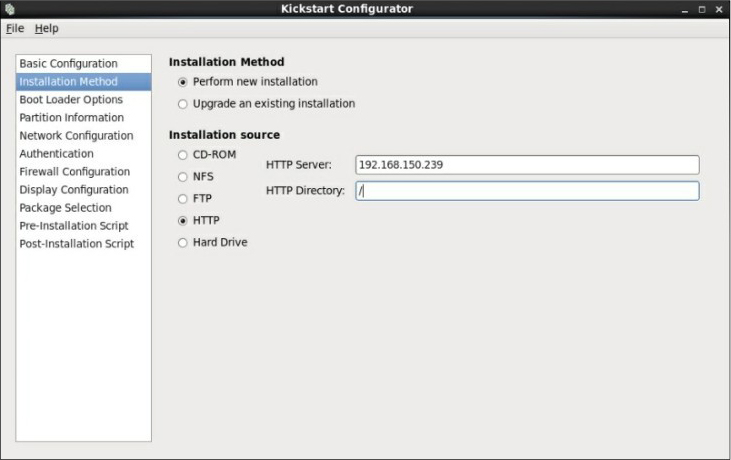This screenshot has height=460, width=731.
Task: Select Authentication in the sidebar
Action: tap(83, 154)
